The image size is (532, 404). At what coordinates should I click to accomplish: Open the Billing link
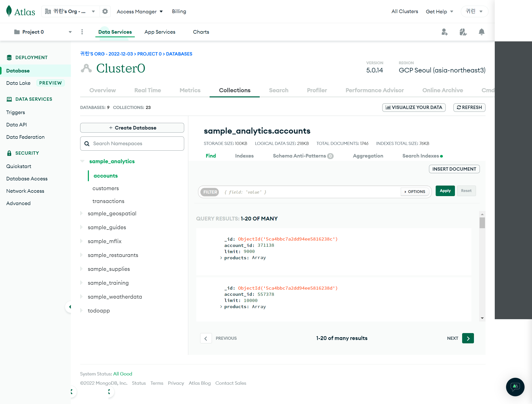pos(179,11)
